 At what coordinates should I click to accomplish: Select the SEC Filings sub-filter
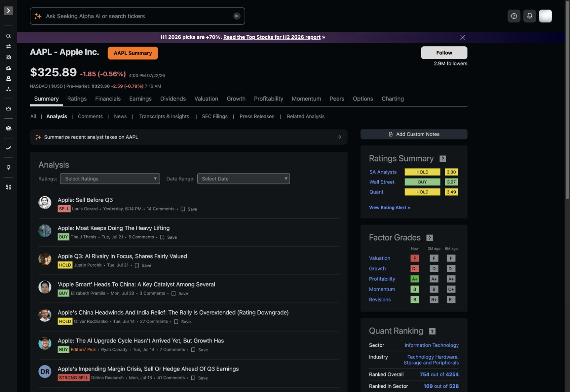pos(215,117)
